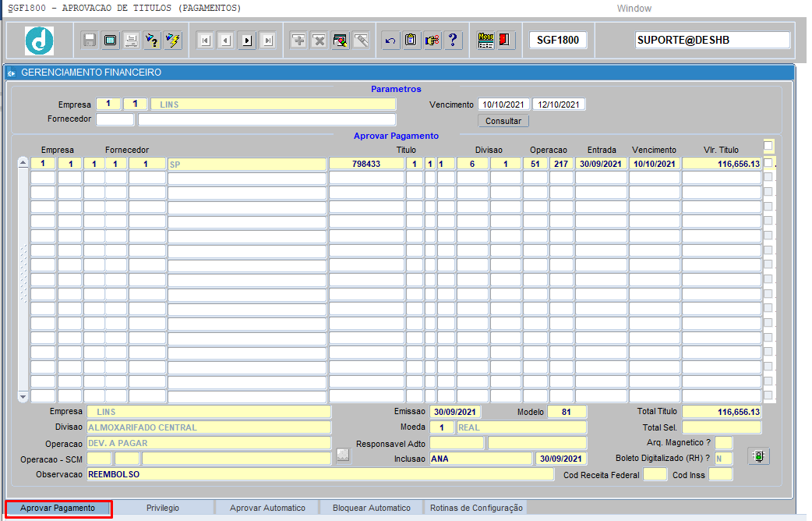Click the clipboard list toolbar icon
This screenshot has height=521, width=812.
pos(411,41)
